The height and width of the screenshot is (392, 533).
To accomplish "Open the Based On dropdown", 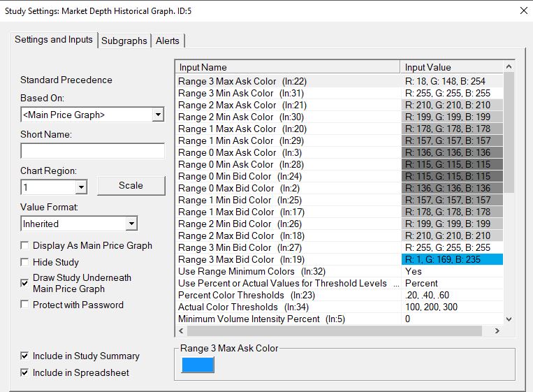I will [x=158, y=115].
